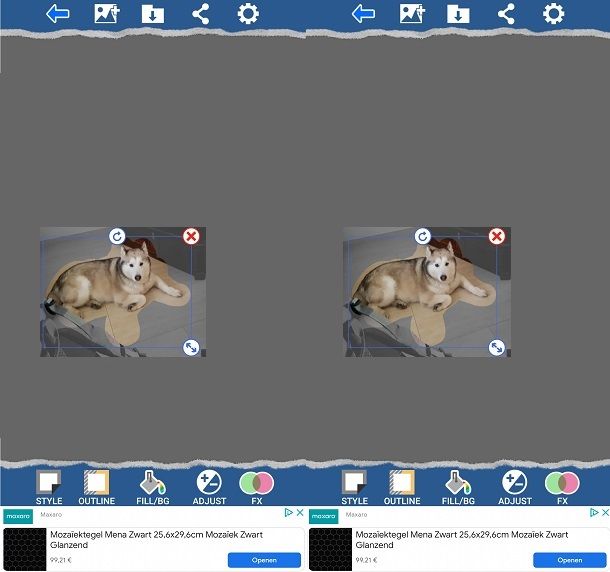The image size is (610, 572).
Task: Open settings gear in left screen
Action: point(248,14)
